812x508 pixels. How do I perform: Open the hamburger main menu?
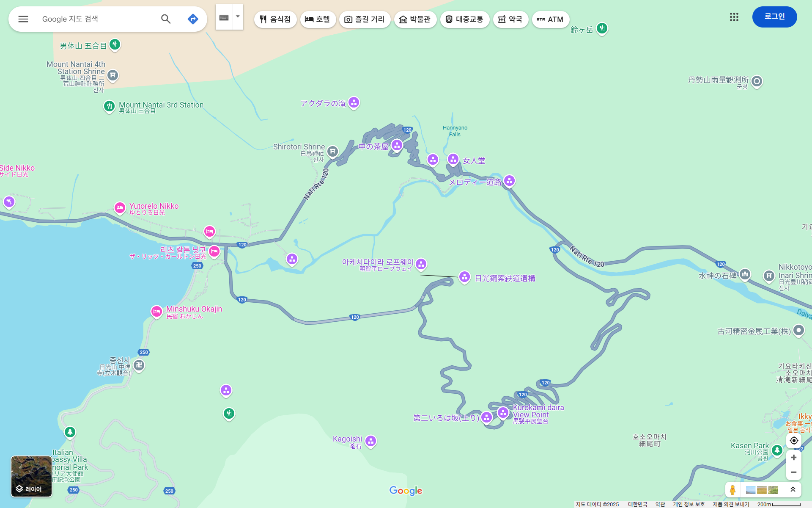pyautogui.click(x=23, y=19)
